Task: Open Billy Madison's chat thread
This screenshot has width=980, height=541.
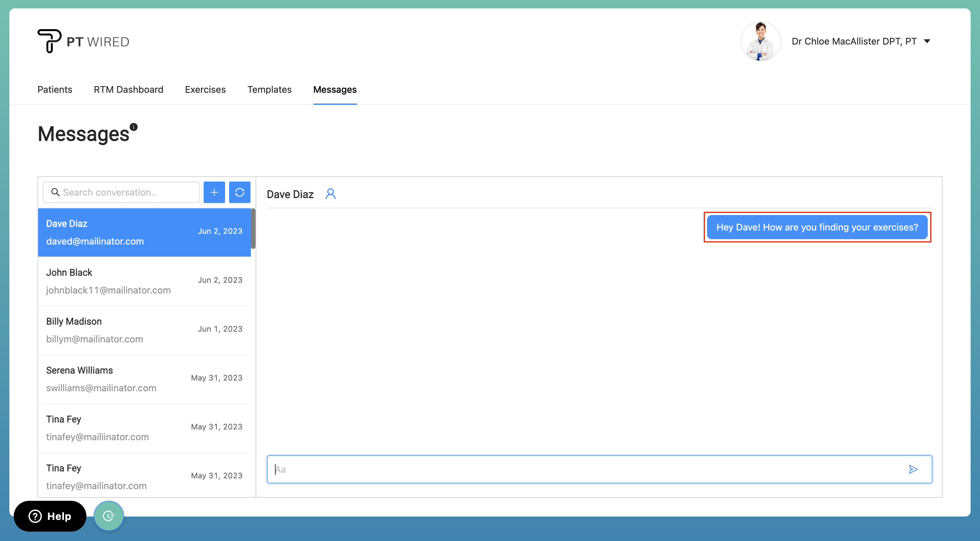Action: [x=145, y=330]
